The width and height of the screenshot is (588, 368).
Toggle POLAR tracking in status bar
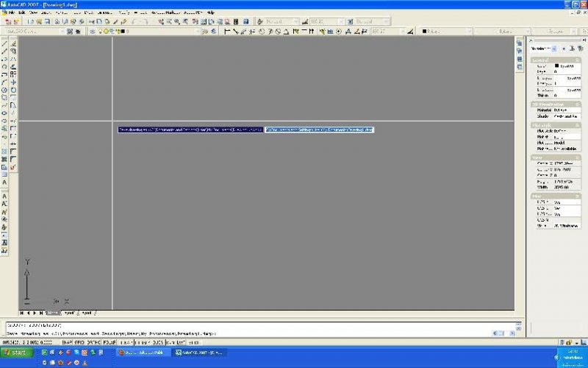(109, 342)
